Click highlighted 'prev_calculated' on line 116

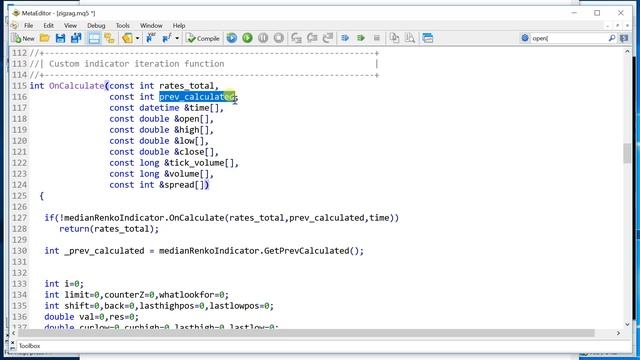click(197, 97)
